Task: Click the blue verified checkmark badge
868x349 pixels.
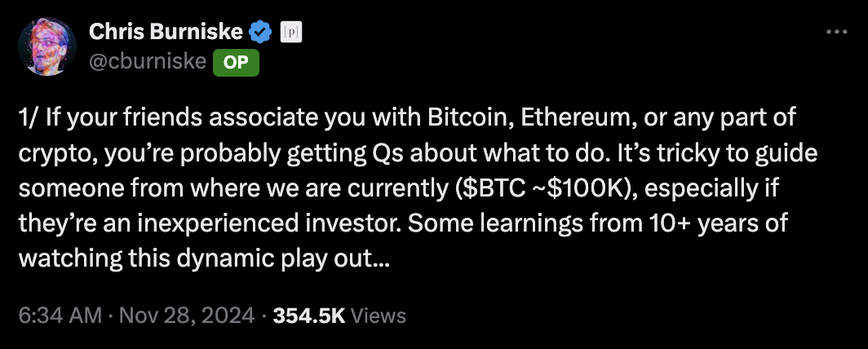Action: click(260, 33)
